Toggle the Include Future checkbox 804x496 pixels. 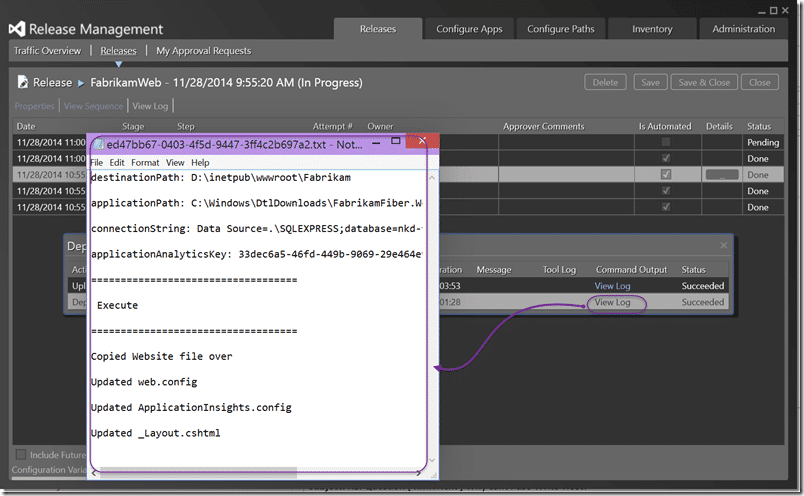[21, 454]
